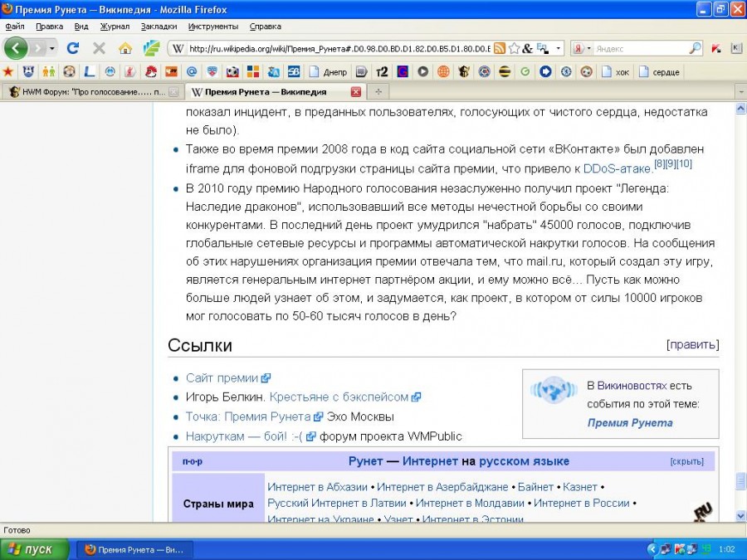Open the bold Премия Рунета Wikinews link
Screen dimensions: 747x560
coord(630,423)
